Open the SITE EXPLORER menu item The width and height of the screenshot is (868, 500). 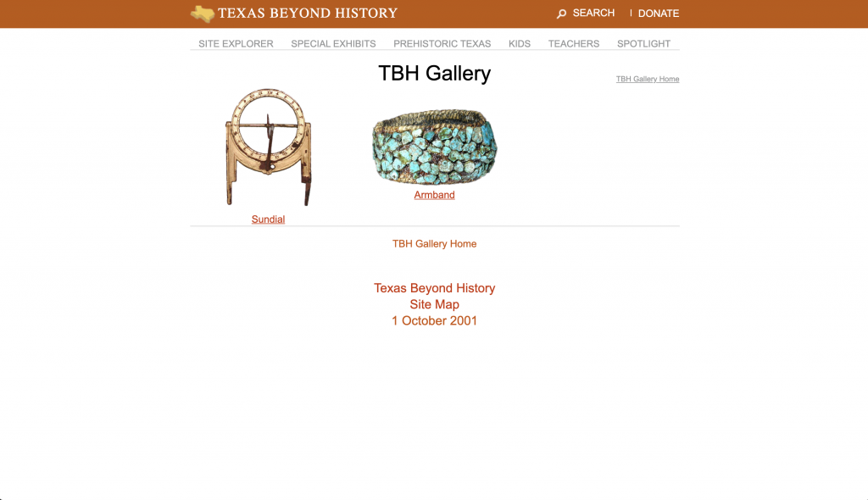(x=236, y=44)
